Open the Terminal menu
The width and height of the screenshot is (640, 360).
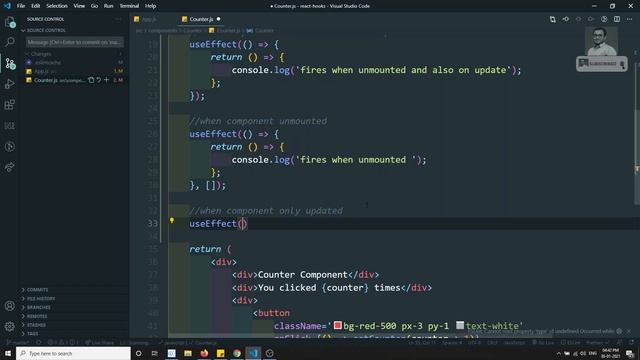click(x=129, y=6)
